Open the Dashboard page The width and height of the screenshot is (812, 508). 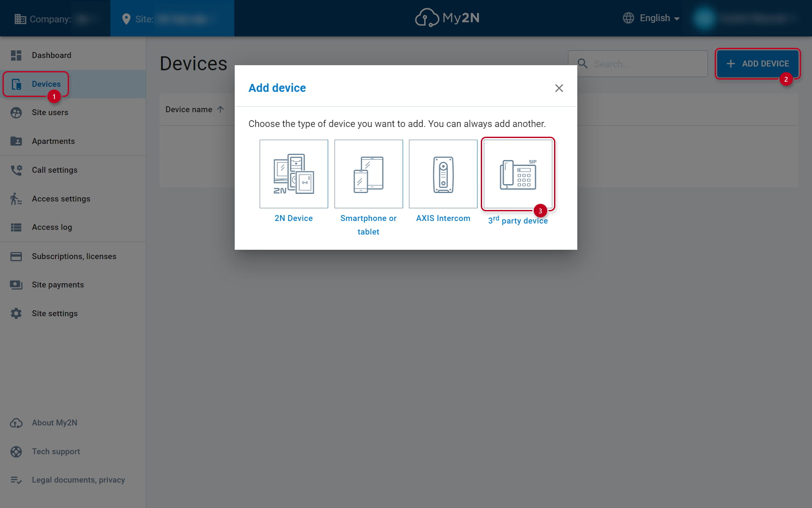click(73, 55)
